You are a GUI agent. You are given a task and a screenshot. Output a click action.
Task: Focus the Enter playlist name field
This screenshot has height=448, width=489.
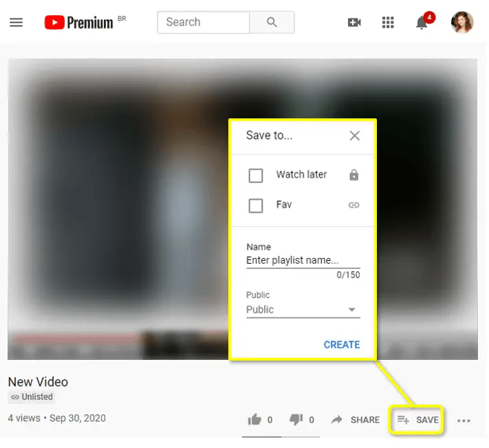coord(303,261)
